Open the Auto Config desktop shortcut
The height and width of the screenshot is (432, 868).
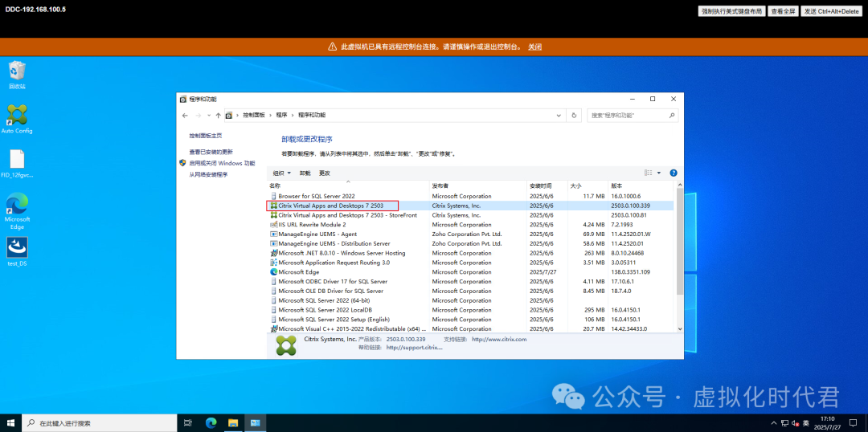[x=17, y=119]
